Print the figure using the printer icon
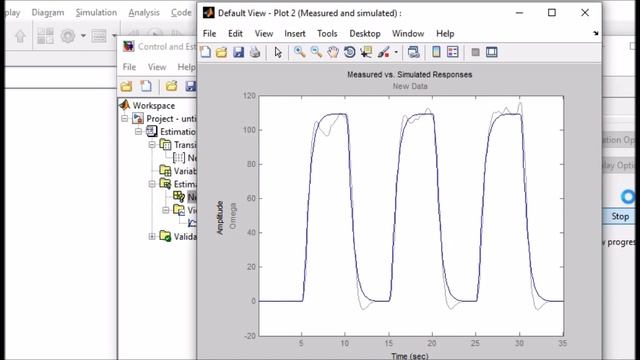 point(255,52)
